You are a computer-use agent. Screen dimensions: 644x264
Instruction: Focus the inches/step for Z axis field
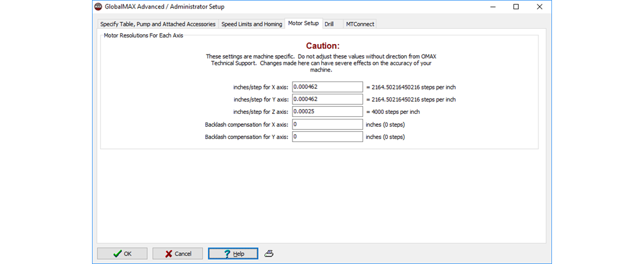tap(328, 111)
